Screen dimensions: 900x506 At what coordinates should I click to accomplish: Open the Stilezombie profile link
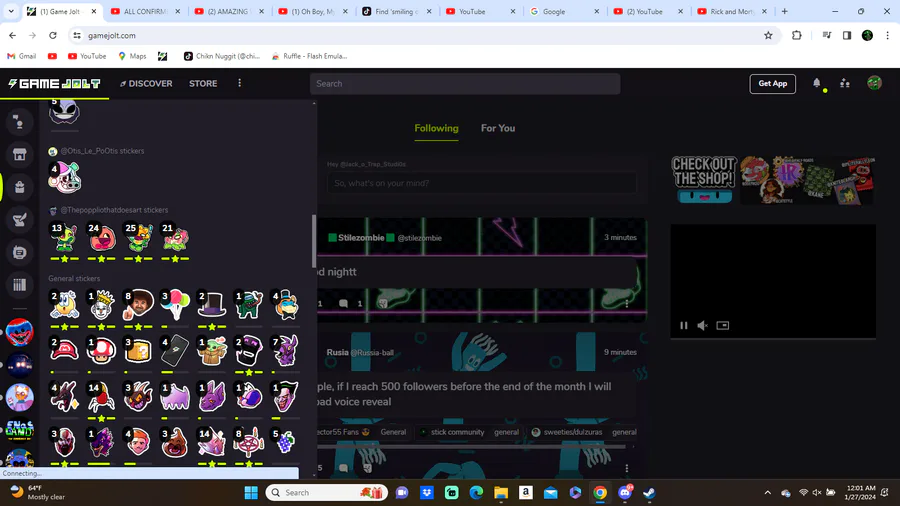coord(361,238)
